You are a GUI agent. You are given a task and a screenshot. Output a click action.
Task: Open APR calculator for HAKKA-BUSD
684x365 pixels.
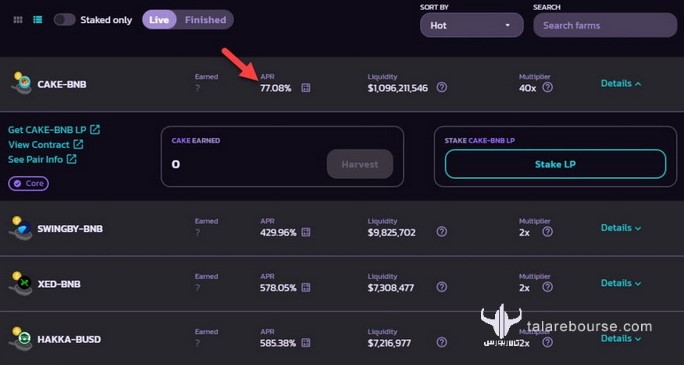coord(306,343)
